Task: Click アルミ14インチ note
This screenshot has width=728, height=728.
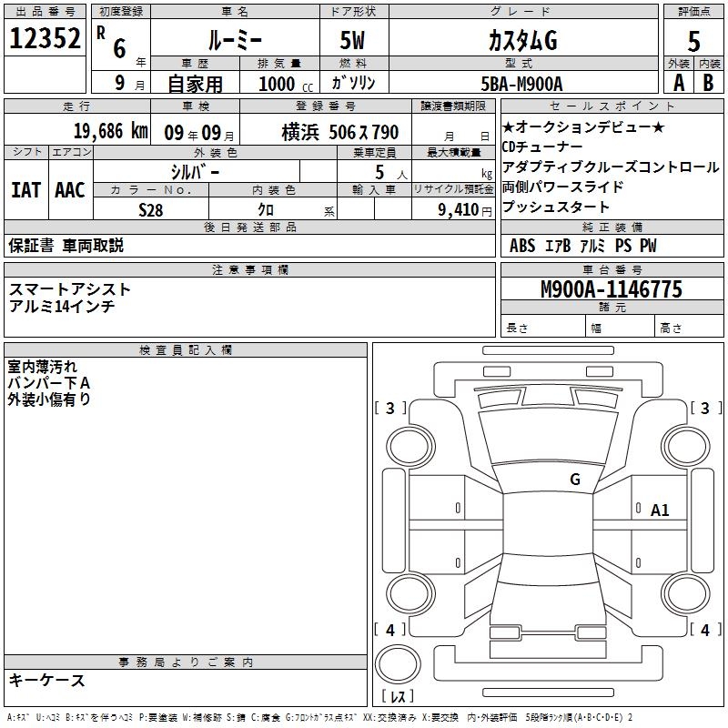Action: [61, 306]
